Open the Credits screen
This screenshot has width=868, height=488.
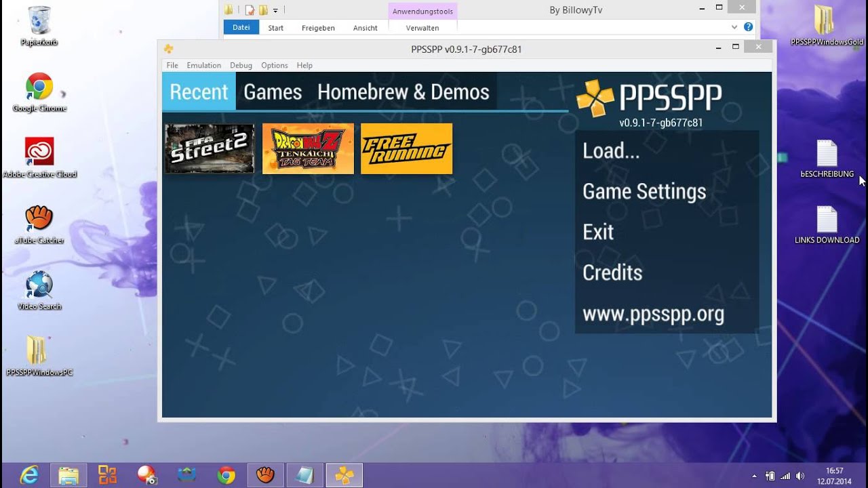667,272
